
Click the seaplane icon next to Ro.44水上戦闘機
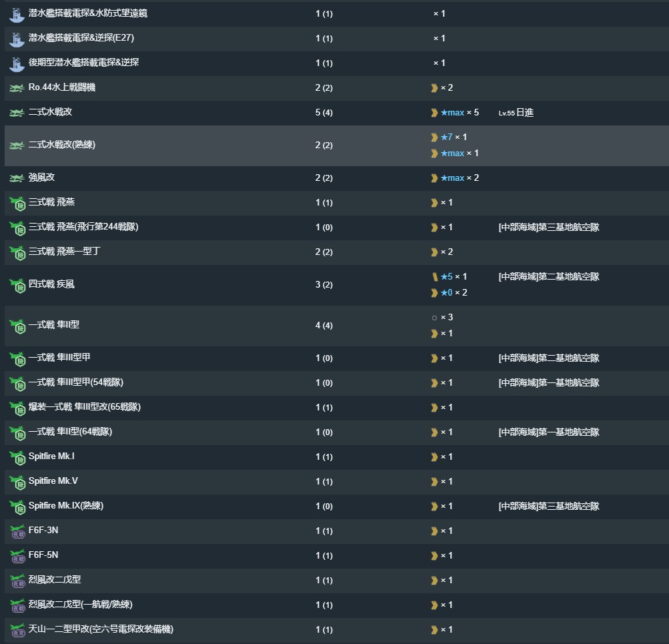pyautogui.click(x=17, y=88)
